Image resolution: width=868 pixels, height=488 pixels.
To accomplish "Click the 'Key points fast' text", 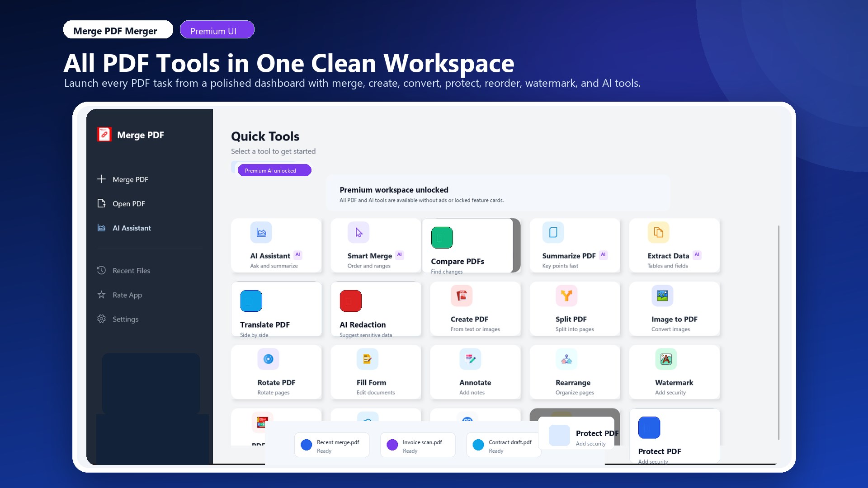I will click(x=560, y=266).
